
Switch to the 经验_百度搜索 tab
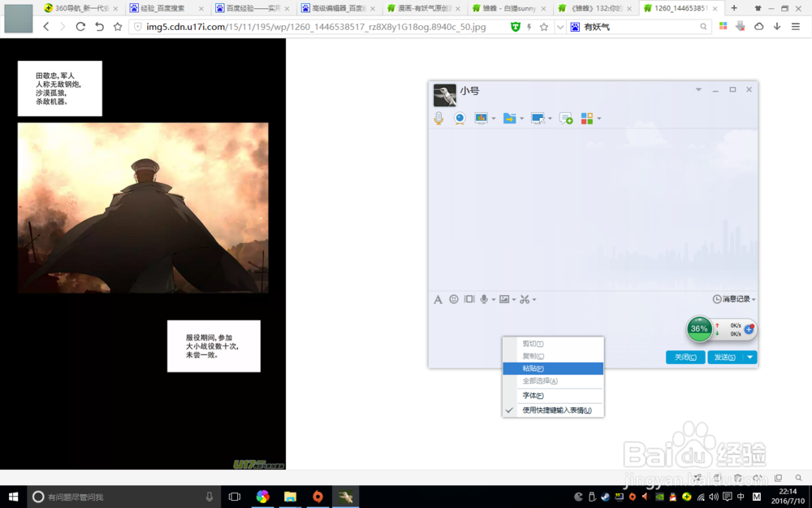(x=166, y=8)
